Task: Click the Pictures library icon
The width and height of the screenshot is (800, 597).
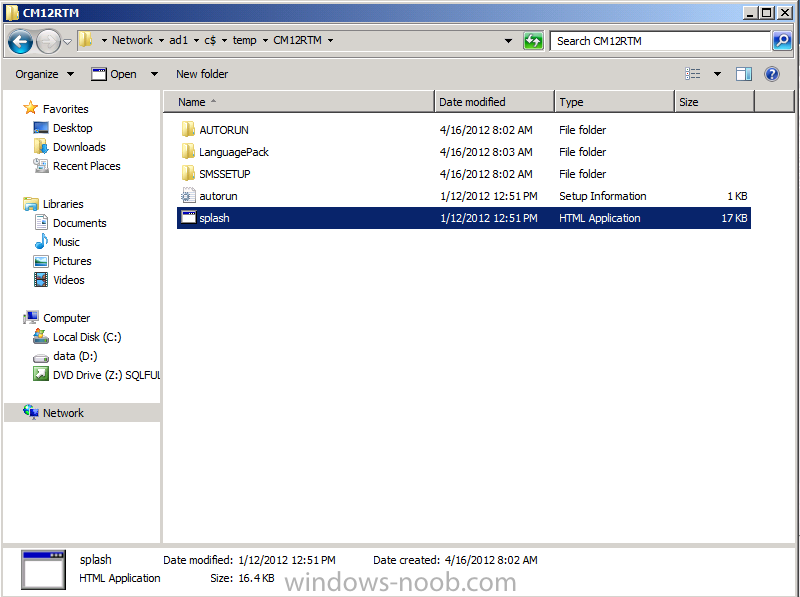Action: pos(41,261)
